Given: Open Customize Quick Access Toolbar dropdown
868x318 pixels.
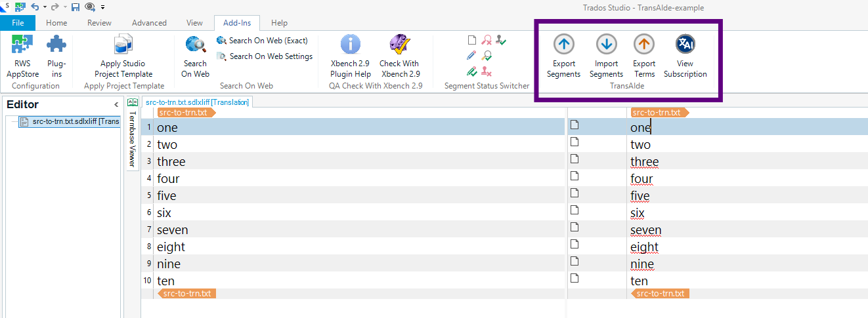Looking at the screenshot, I should (x=103, y=7).
